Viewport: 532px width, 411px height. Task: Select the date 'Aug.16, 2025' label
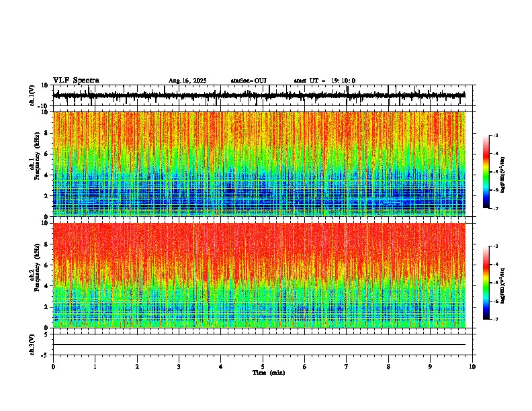187,81
